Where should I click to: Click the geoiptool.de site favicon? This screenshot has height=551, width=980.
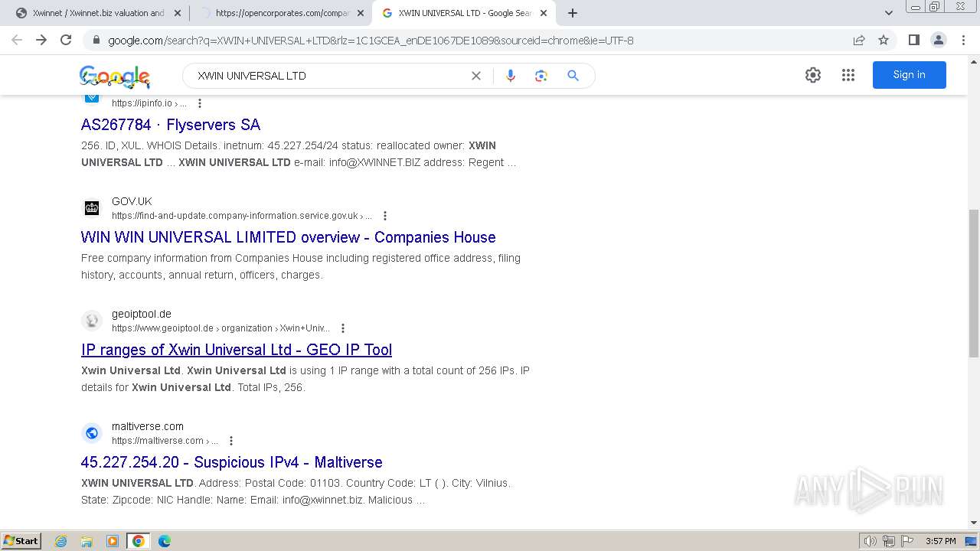tap(92, 321)
